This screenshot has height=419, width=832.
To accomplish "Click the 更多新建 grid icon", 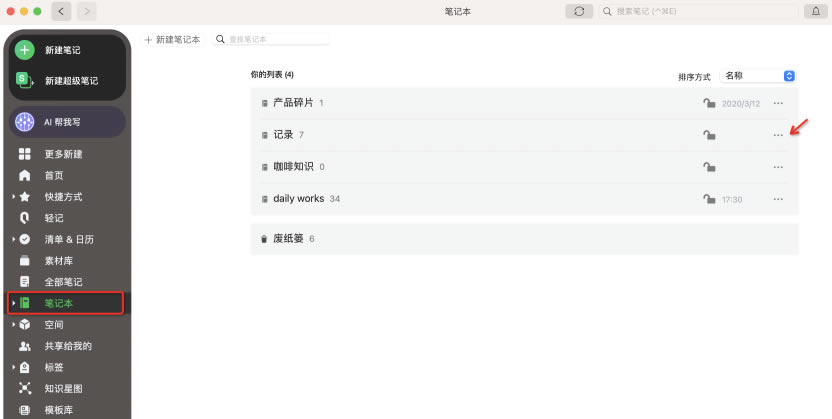I will click(x=24, y=154).
